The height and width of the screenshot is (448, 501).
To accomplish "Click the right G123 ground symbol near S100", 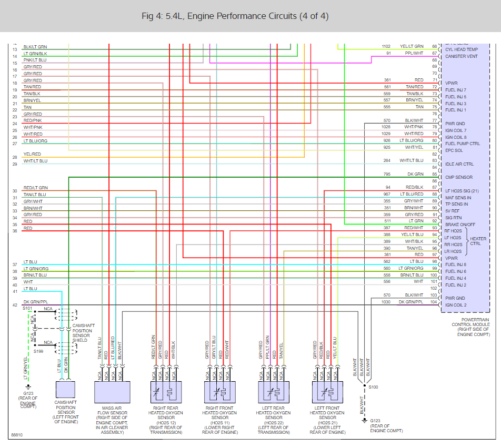I will 365,421.
